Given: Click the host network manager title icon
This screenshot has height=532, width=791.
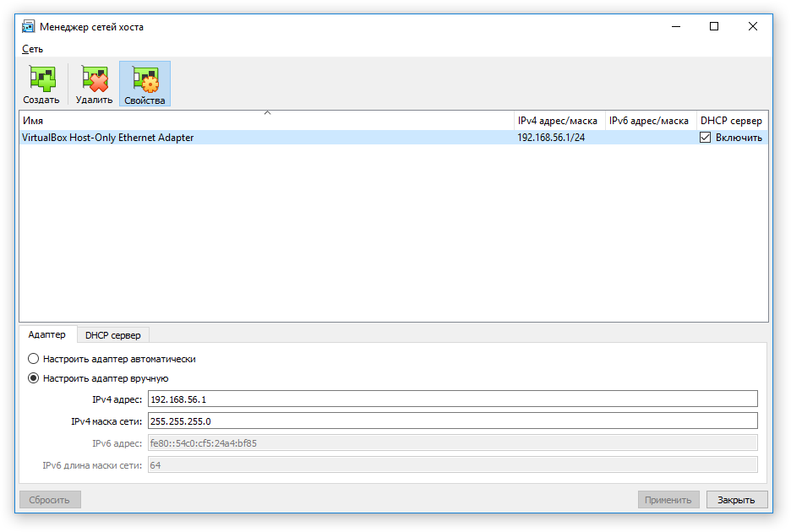Looking at the screenshot, I should click(28, 26).
